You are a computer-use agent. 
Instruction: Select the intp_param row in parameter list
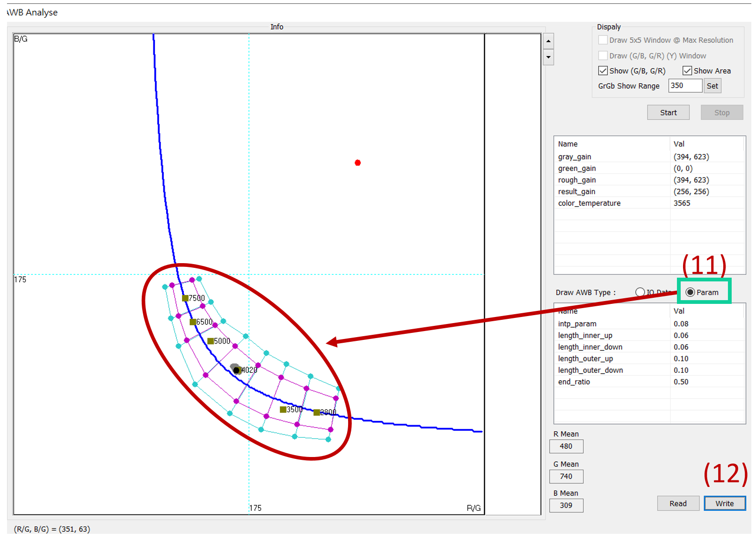pyautogui.click(x=577, y=324)
